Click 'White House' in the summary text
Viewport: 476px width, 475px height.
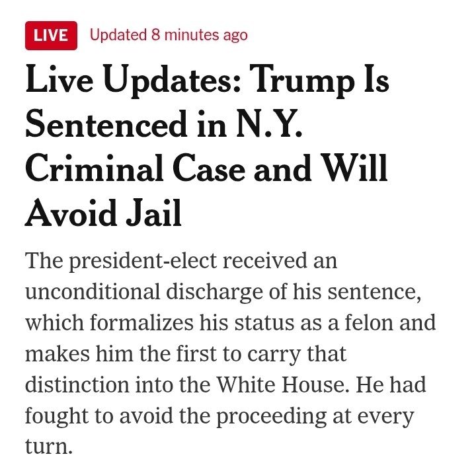click(282, 384)
